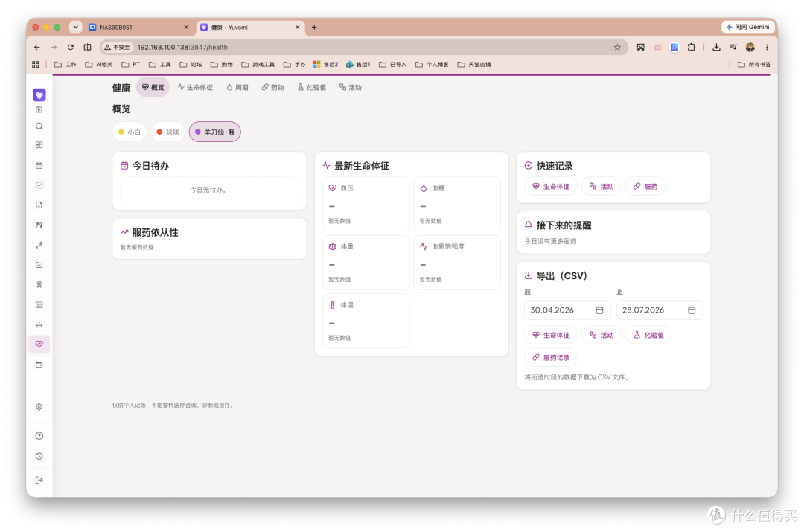
Task: Open the notes document icon in sidebar
Action: [39, 205]
